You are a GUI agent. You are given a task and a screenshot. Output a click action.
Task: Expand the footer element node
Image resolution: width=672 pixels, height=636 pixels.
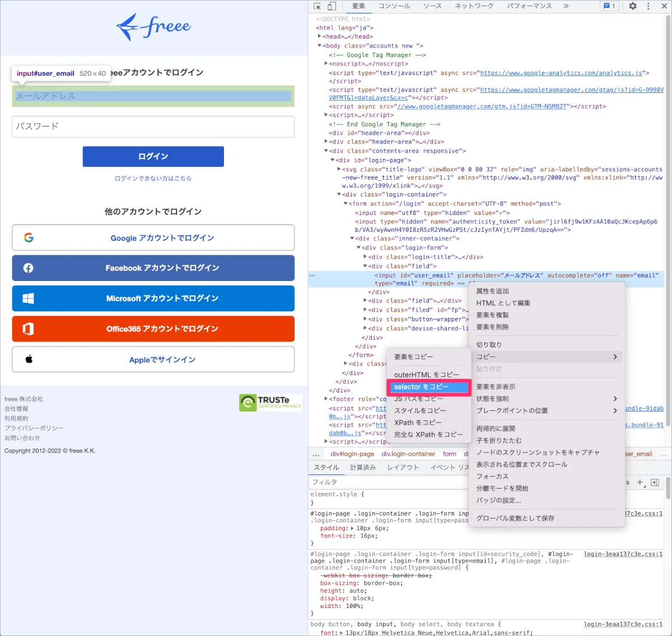tap(326, 399)
